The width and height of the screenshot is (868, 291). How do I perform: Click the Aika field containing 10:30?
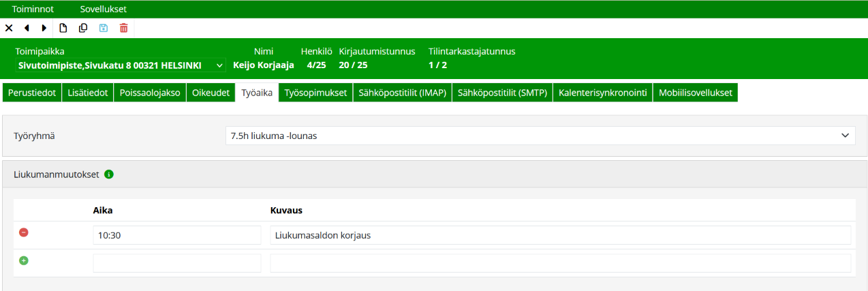coord(176,235)
